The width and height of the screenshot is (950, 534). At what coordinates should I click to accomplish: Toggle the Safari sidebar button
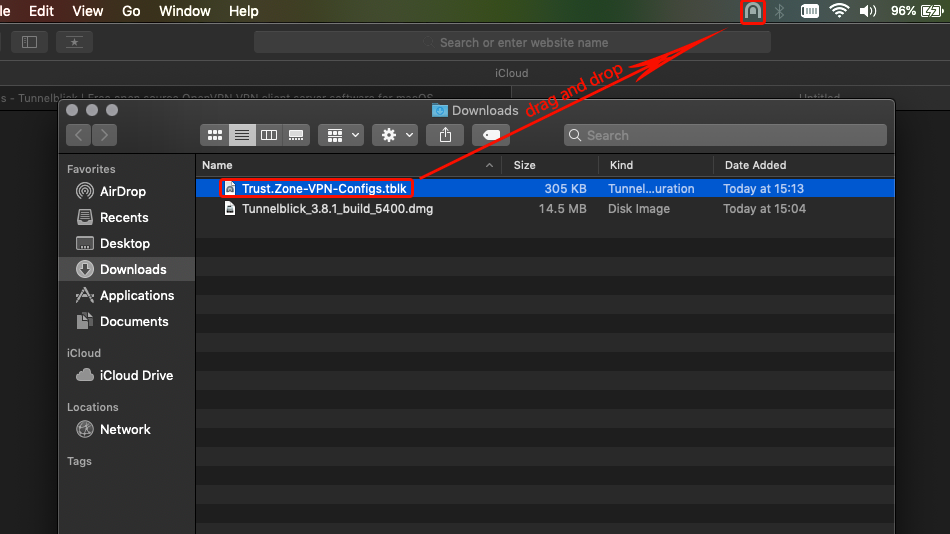[29, 42]
